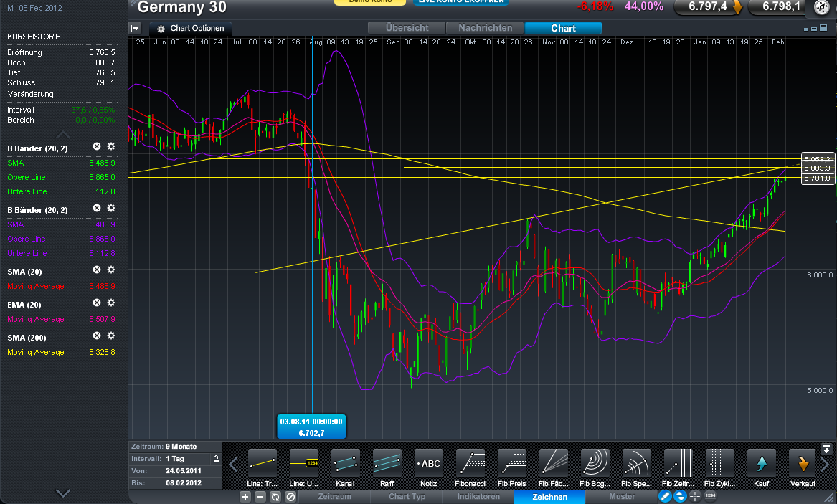
Task: Open settings for green B Bänder indicator
Action: [x=111, y=147]
